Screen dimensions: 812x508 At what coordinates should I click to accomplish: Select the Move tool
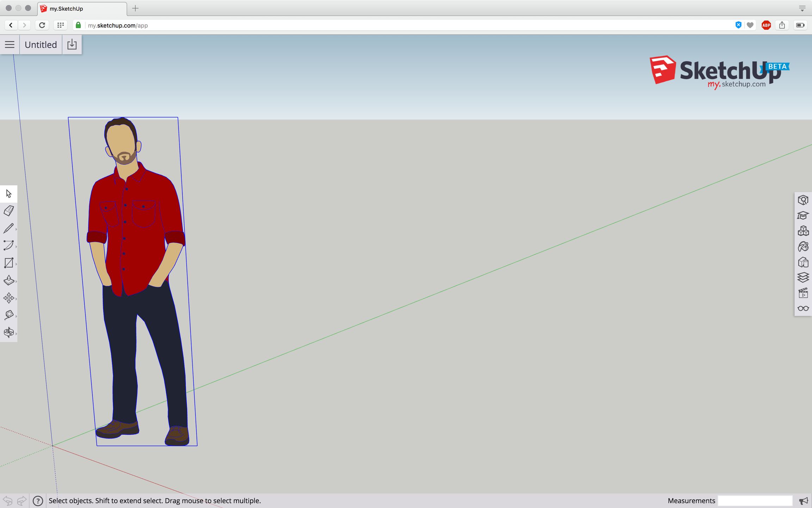pos(8,298)
